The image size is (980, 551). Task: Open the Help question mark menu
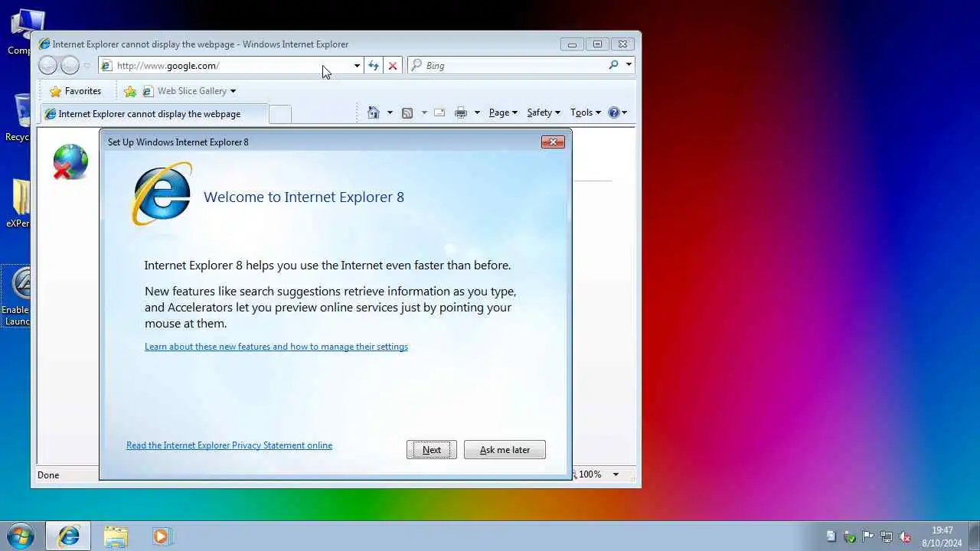pos(617,112)
